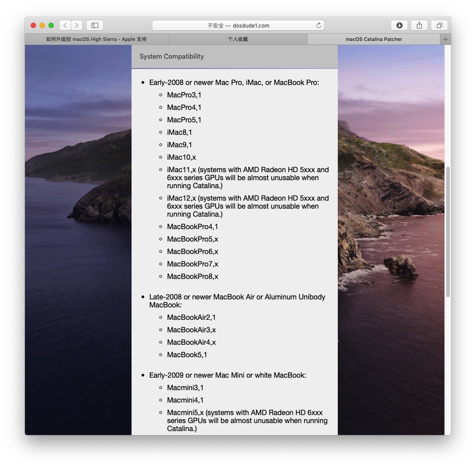The height and width of the screenshot is (468, 476).
Task: Click the Macmini3,1 list entry
Action: 185,387
